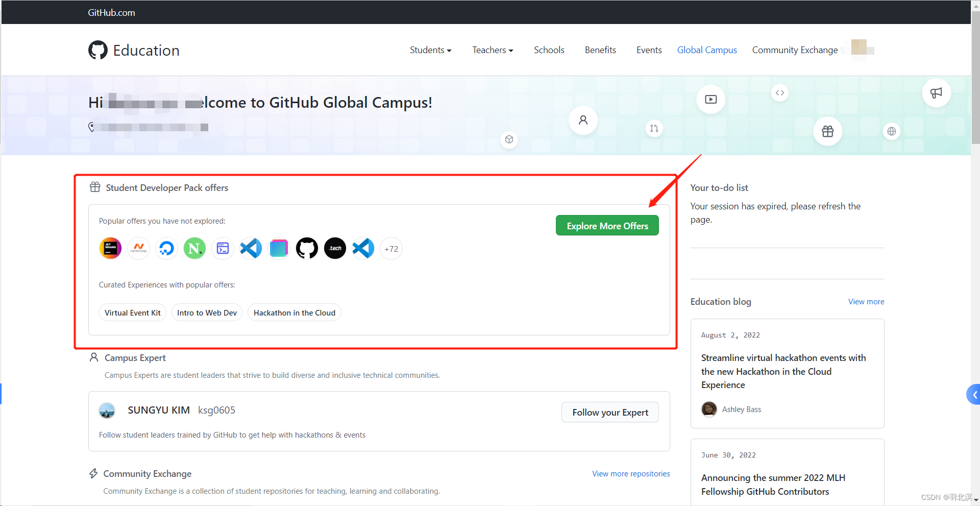Open the Community Exchange section
This screenshot has height=506, width=980.
point(794,50)
